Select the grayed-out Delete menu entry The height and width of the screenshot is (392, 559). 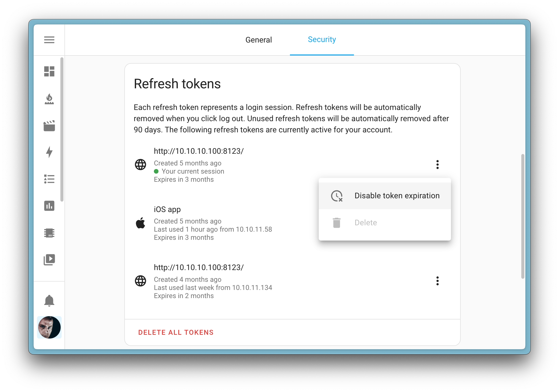click(x=366, y=222)
